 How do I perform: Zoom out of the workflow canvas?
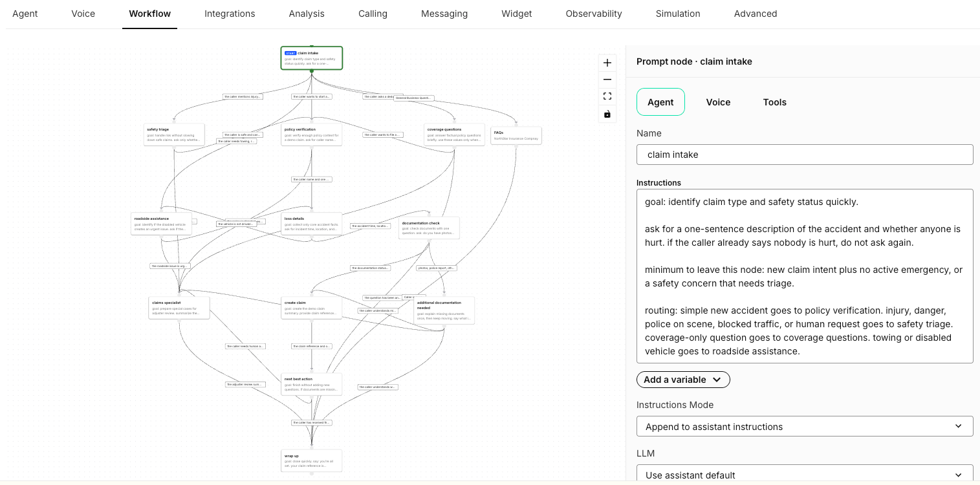tap(607, 80)
